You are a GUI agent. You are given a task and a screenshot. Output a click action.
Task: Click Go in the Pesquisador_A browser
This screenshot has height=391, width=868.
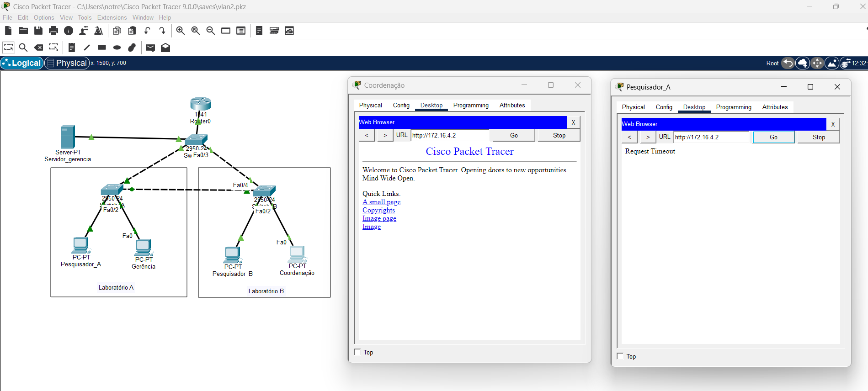coord(773,137)
